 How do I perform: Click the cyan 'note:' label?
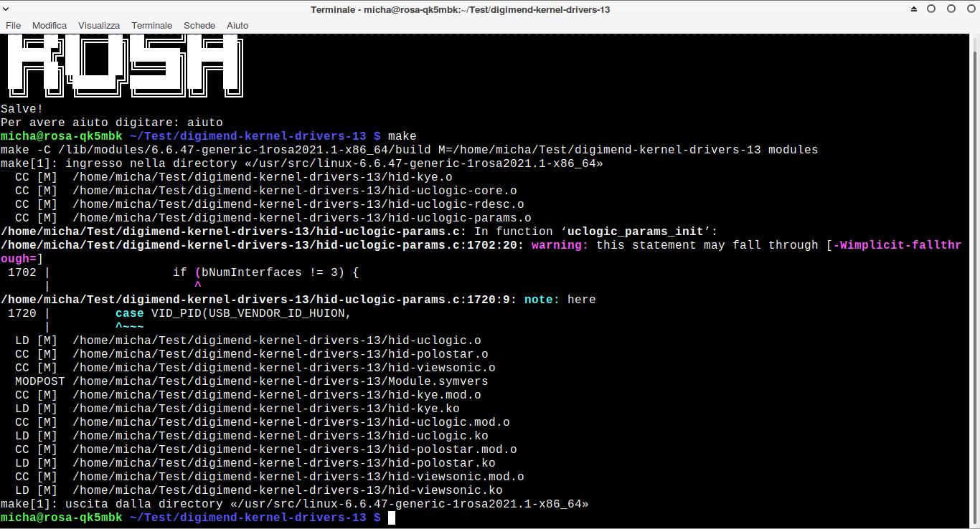[x=542, y=300]
